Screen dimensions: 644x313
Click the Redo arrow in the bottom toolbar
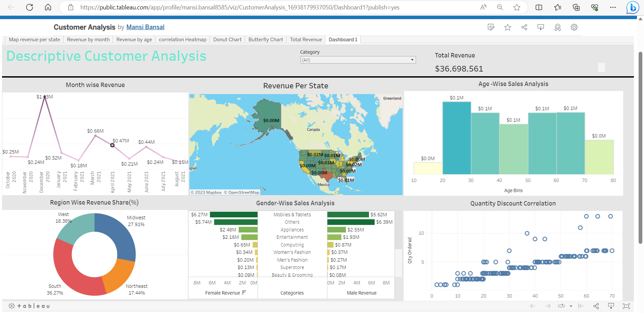coord(548,306)
